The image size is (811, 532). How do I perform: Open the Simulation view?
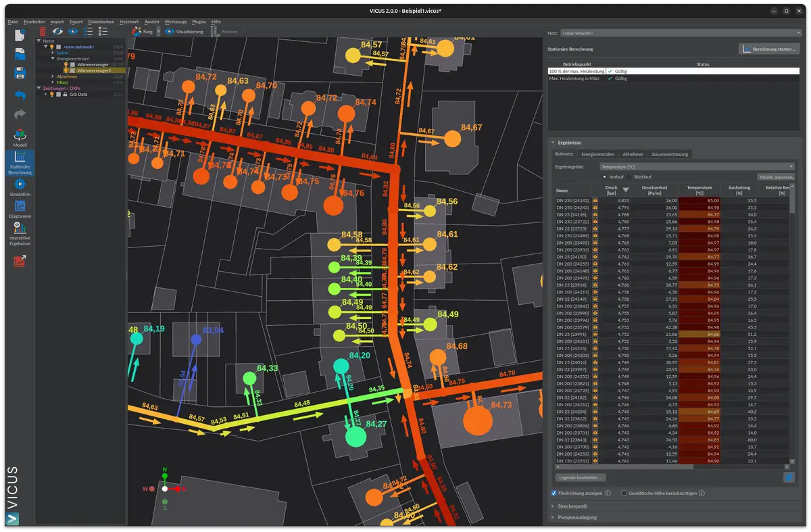pos(20,187)
